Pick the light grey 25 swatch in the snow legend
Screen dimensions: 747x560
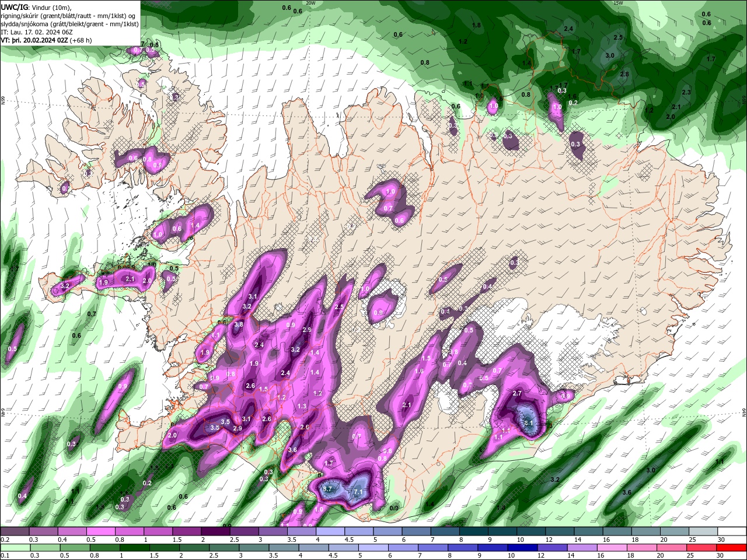coord(703,531)
